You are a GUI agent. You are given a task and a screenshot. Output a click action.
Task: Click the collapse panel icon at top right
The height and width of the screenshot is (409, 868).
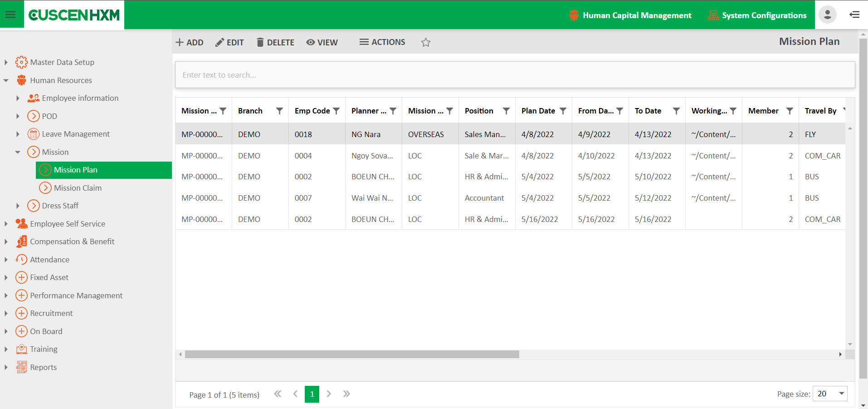[854, 15]
